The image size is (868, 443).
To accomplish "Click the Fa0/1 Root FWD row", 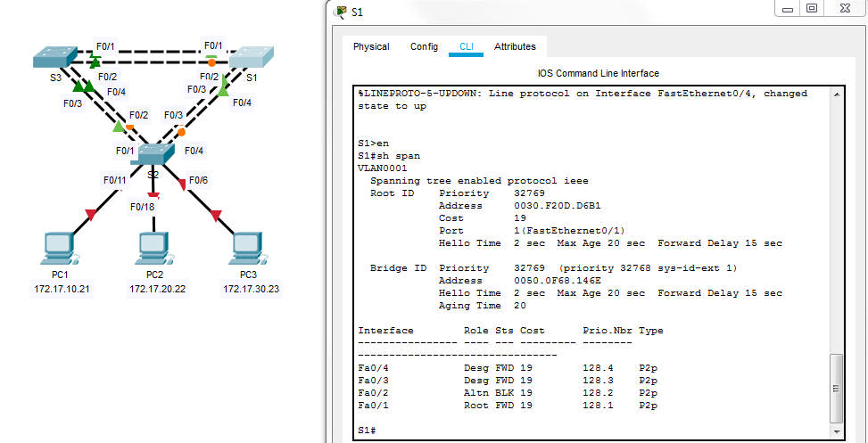I will [x=508, y=406].
